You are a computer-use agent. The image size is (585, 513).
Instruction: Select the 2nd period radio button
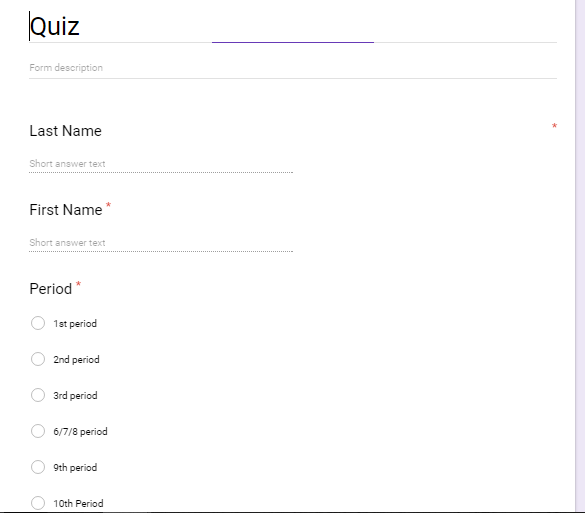tap(38, 359)
